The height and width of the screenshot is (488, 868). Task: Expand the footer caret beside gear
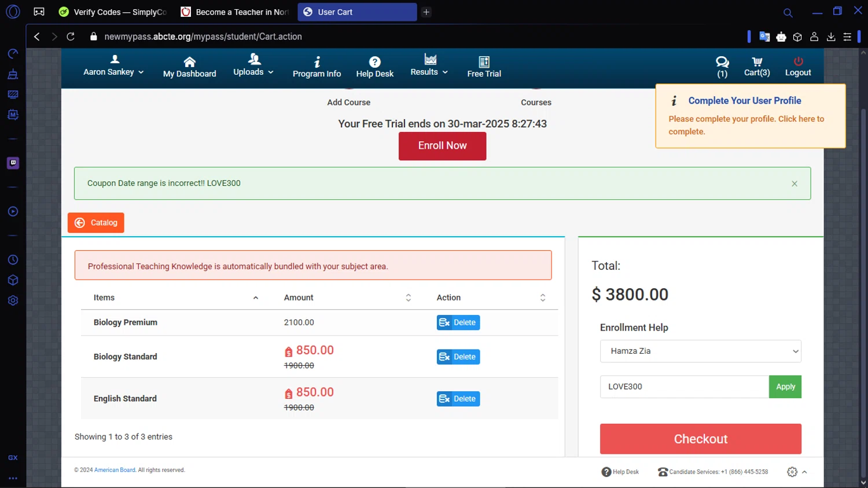click(804, 472)
